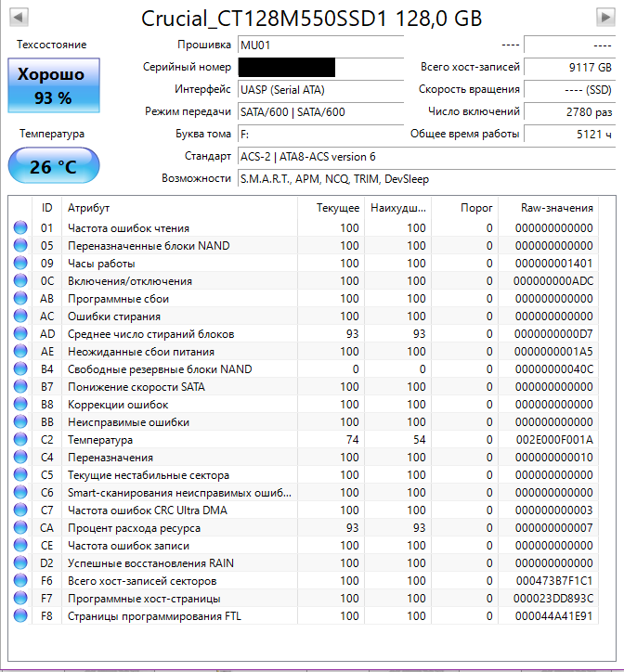Select row Среднее число стираний блоков
Screen dimensions: 624x672
pos(304,334)
